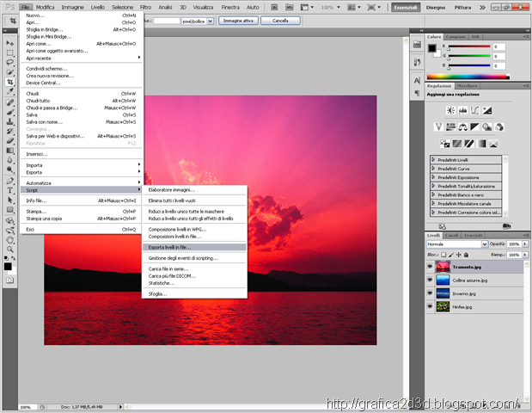Image resolution: width=532 pixels, height=413 pixels.
Task: Select the Zoom magnifier tool
Action: [x=9, y=250]
